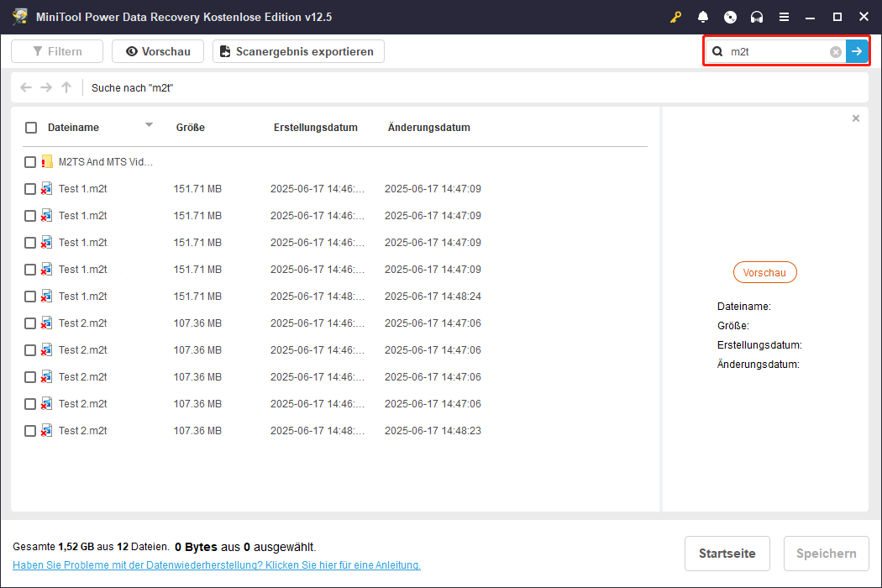Image resolution: width=882 pixels, height=588 pixels.
Task: Check the M2TS And MTS Vid... folder checkbox
Action: coord(30,162)
